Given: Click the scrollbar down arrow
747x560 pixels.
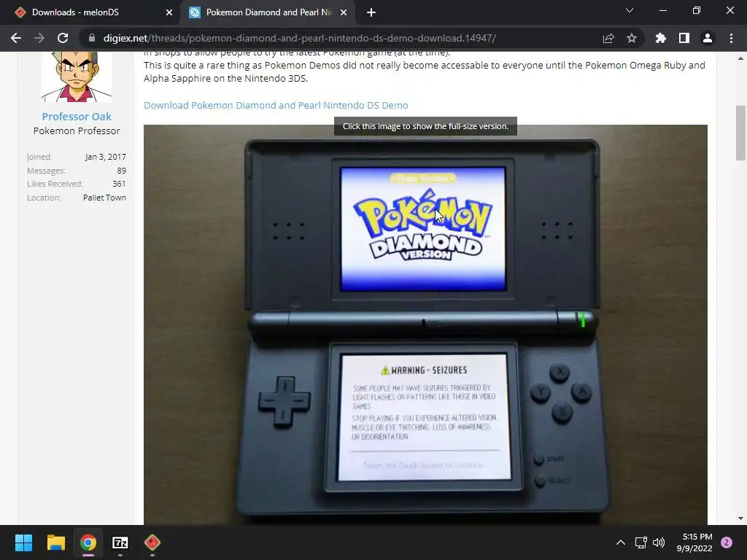Looking at the screenshot, I should coord(740,518).
